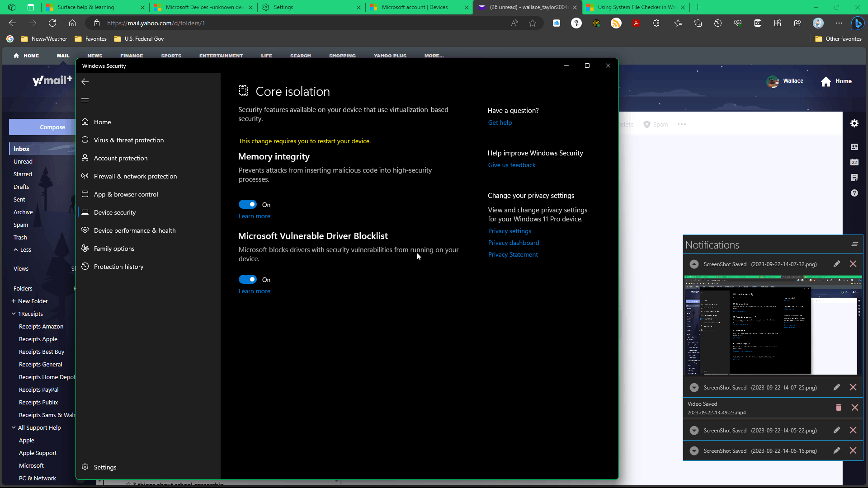868x488 pixels.
Task: Switch to Microsoft account Devices tab
Action: click(420, 7)
